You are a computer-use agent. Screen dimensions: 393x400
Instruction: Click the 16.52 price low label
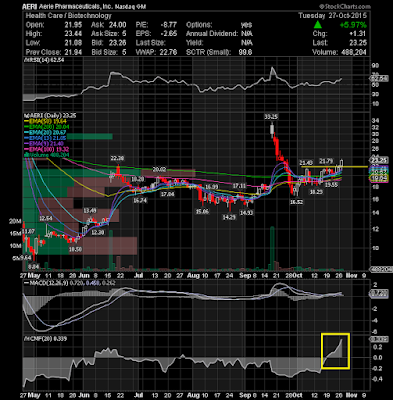point(296,202)
